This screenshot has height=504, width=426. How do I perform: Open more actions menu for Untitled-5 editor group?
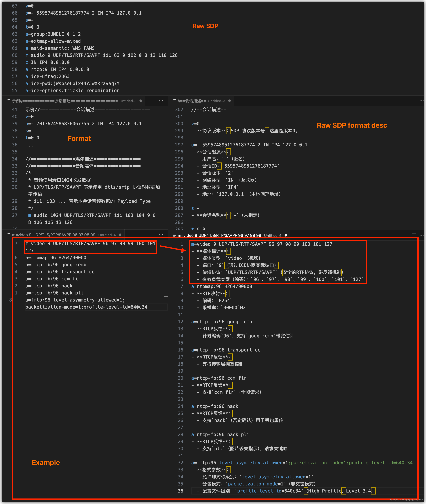[x=422, y=235]
